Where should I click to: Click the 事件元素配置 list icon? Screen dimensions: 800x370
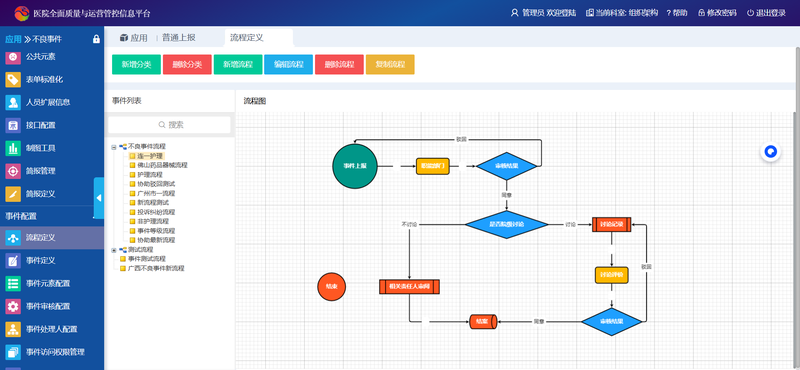[x=13, y=283]
